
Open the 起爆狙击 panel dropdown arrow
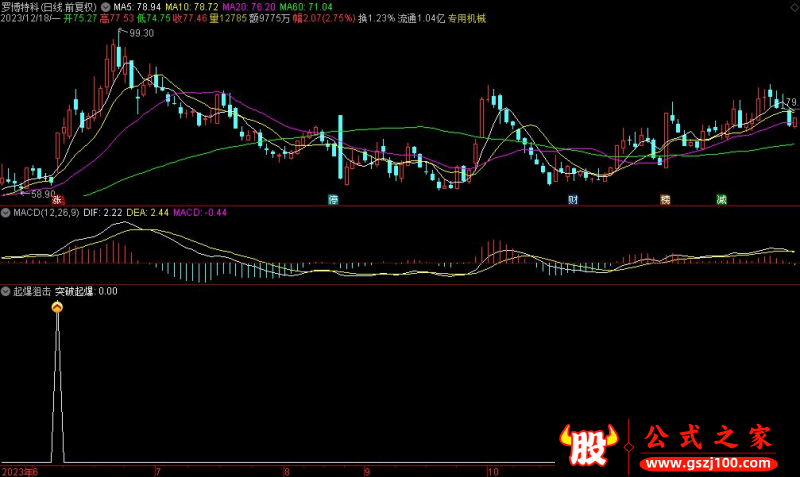click(6, 292)
